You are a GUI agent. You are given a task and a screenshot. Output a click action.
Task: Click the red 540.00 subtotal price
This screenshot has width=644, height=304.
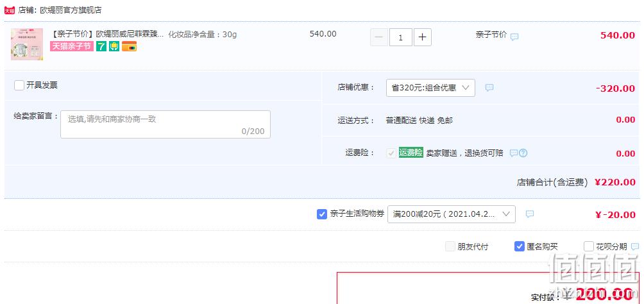[x=618, y=35]
